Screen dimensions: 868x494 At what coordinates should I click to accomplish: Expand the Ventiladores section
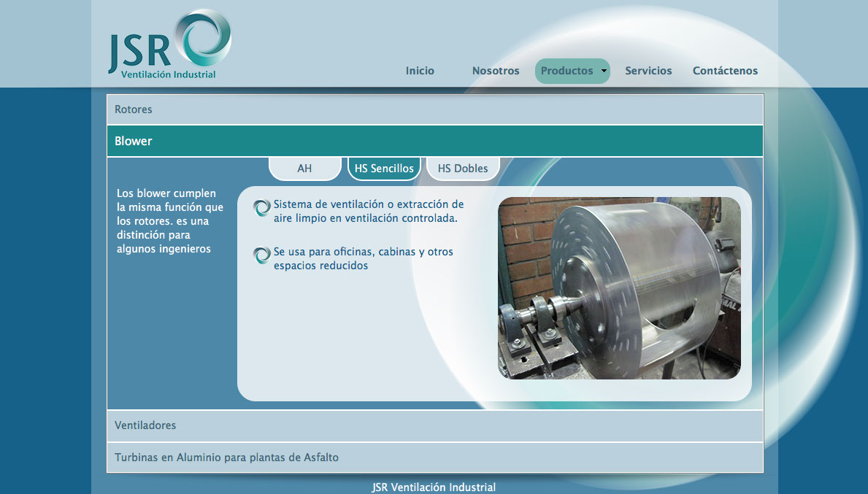(x=434, y=425)
